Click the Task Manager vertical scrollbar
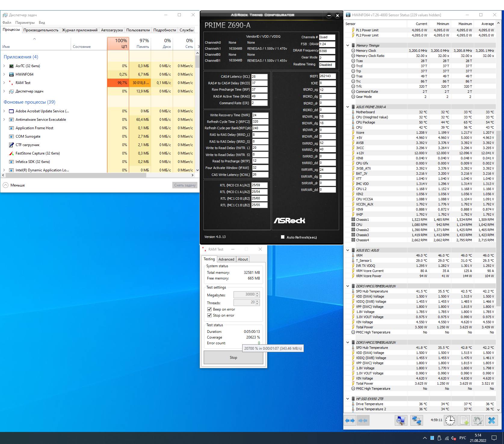Image resolution: width=504 pixels, height=444 pixels. (x=197, y=111)
